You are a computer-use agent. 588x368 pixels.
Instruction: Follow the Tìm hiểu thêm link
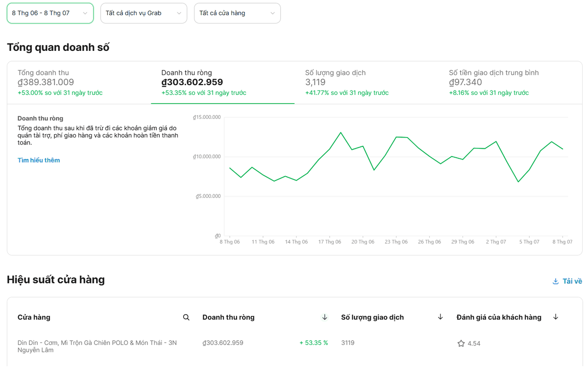[x=39, y=160]
